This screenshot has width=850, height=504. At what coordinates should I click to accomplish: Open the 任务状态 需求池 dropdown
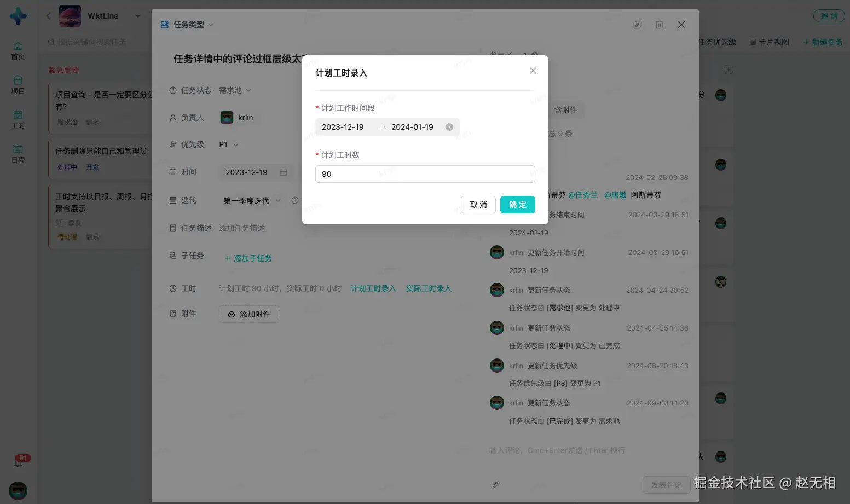235,90
